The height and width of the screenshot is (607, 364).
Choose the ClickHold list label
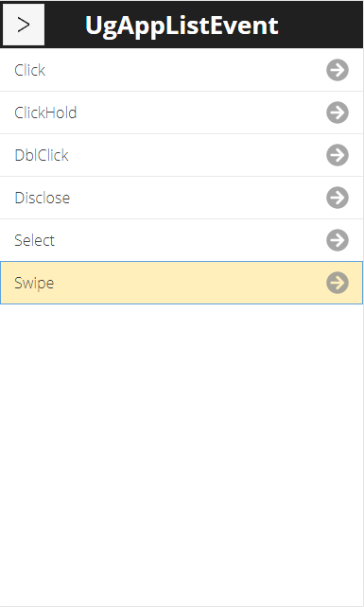point(45,113)
